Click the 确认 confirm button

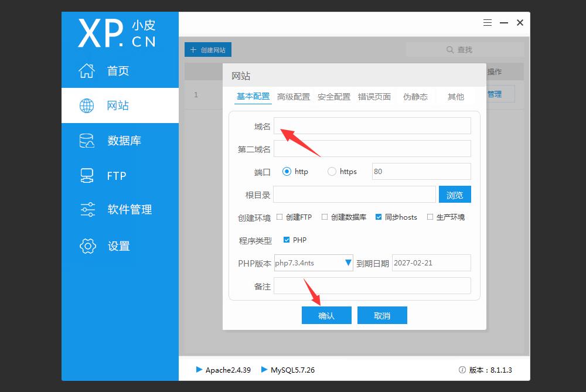(x=326, y=315)
